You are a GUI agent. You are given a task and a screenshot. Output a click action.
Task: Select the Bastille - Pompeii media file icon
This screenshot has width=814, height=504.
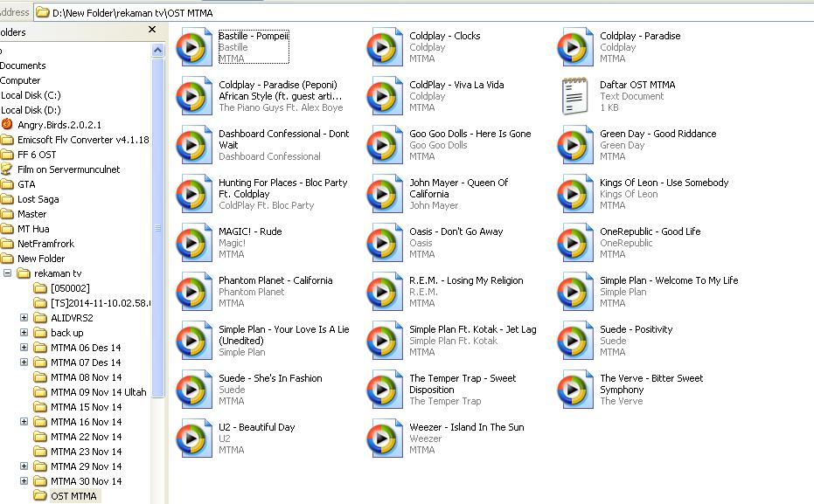coord(193,47)
